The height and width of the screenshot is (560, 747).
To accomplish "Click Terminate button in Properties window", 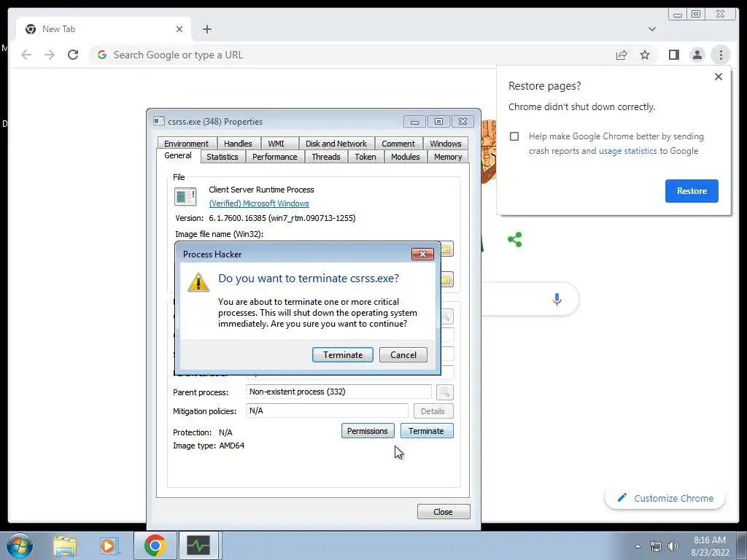I will coord(426,431).
